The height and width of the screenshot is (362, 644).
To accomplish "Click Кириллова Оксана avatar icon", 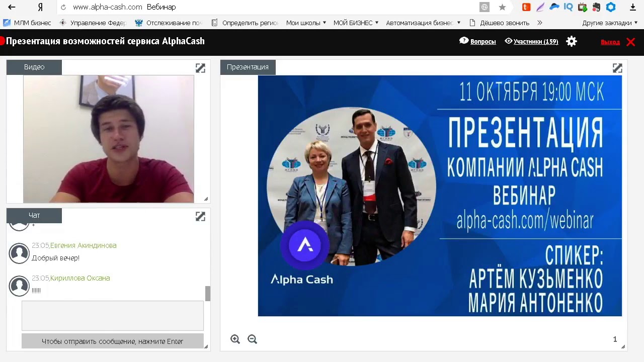I will click(x=19, y=286).
